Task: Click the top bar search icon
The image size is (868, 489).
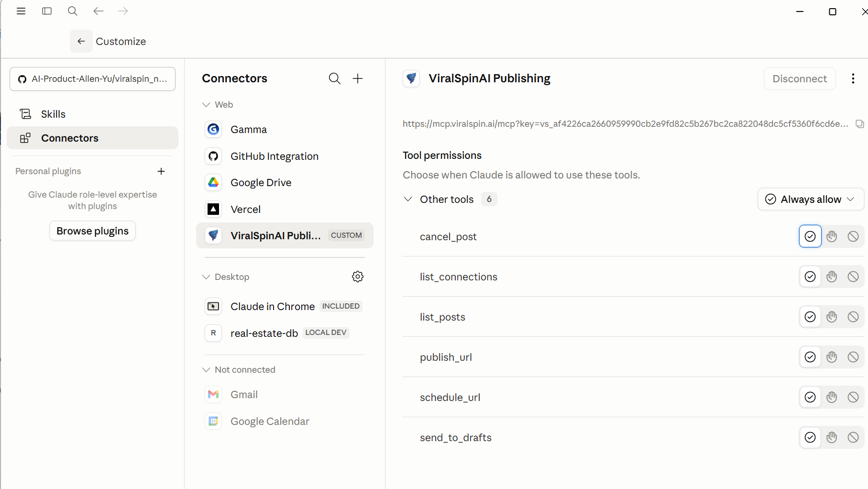Action: coord(73,11)
